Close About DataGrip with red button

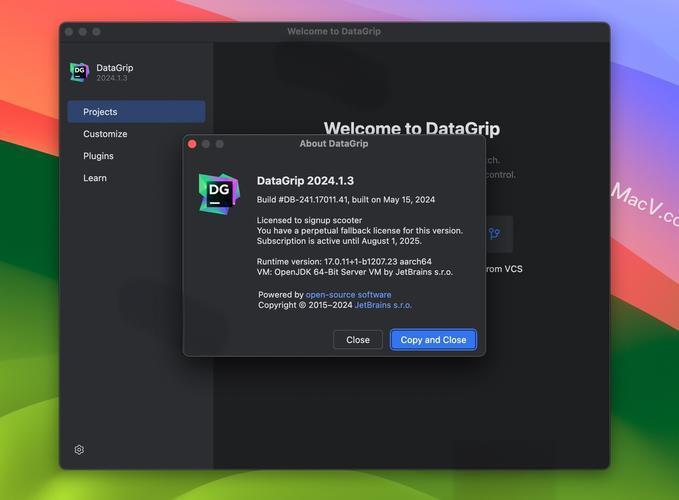[192, 144]
